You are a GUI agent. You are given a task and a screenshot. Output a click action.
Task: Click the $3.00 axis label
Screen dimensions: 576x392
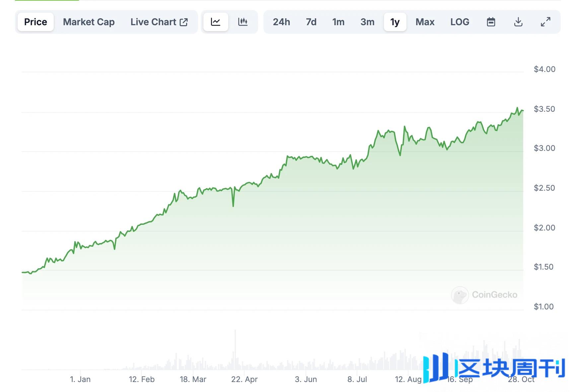[x=544, y=148]
